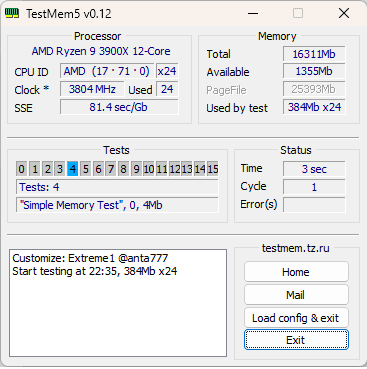Click log line 'Start testing at 22:35, 384Mb x24'
This screenshot has height=369, width=367.
94,271
